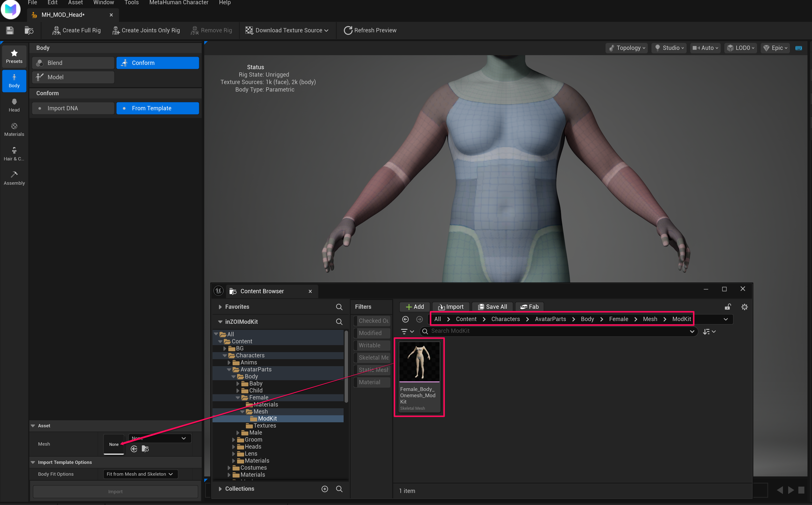Open the Topology dropdown in the viewport

(x=626, y=48)
